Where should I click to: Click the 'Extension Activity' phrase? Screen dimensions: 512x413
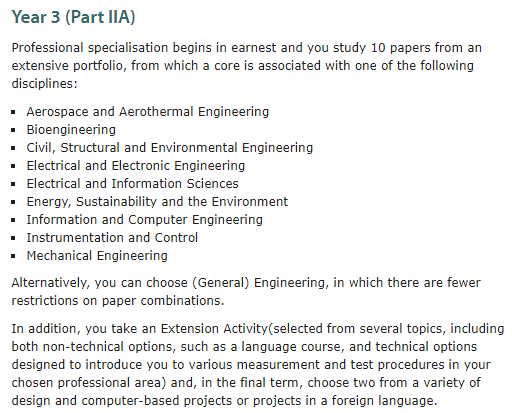214,329
